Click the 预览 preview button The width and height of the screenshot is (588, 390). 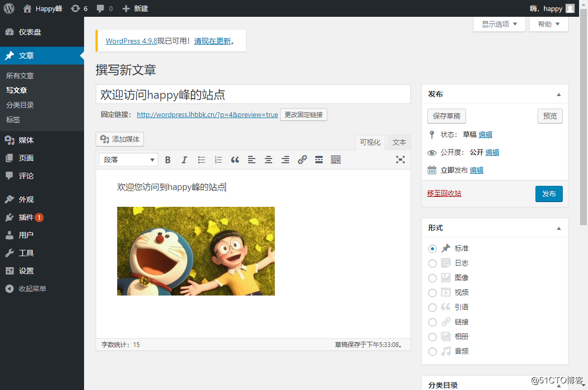tap(550, 116)
